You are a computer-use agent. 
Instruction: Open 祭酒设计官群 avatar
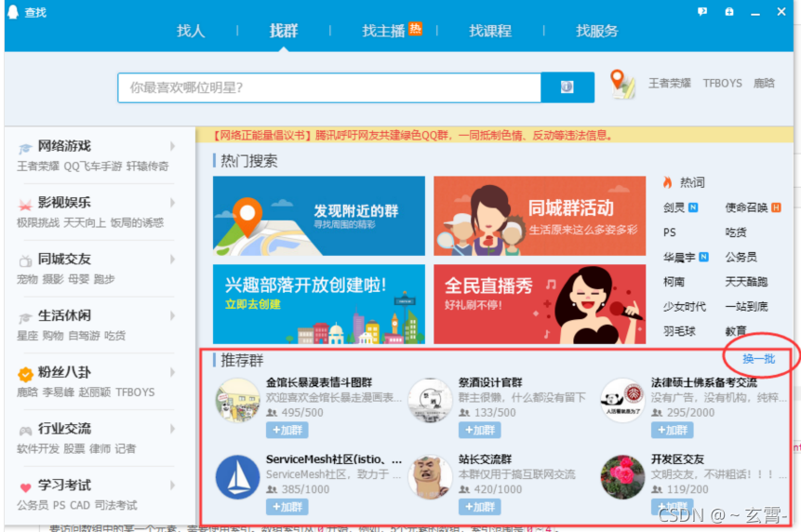(x=430, y=400)
